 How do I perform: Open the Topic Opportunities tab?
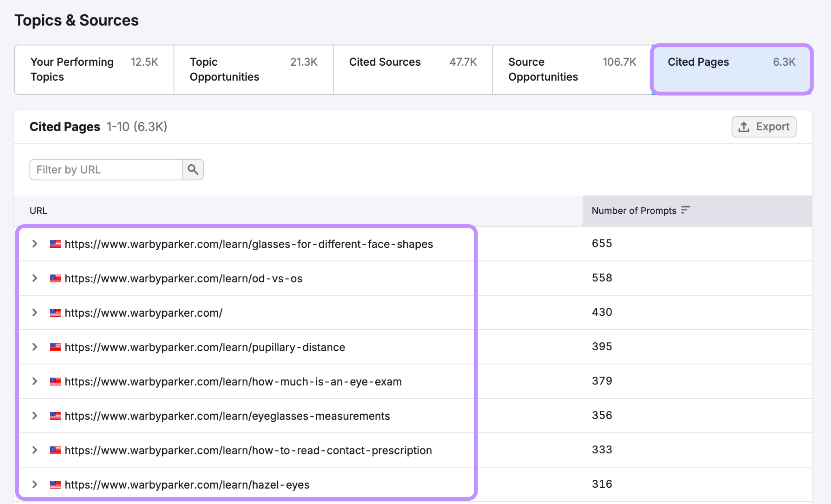(254, 69)
